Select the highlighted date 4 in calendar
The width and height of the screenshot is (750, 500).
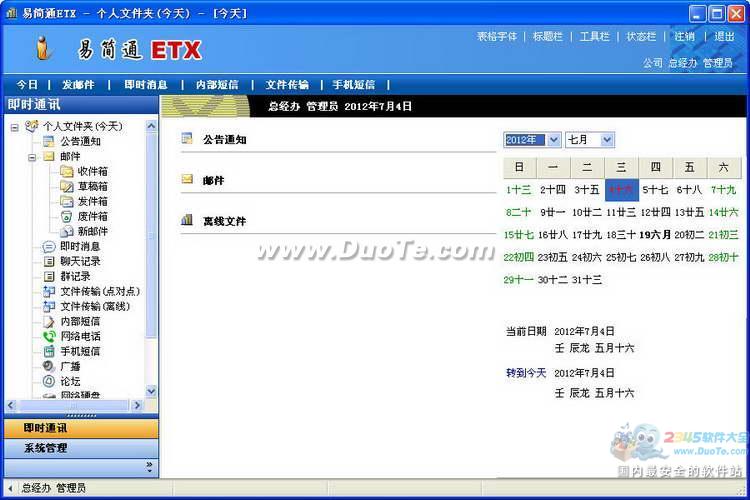(621, 190)
